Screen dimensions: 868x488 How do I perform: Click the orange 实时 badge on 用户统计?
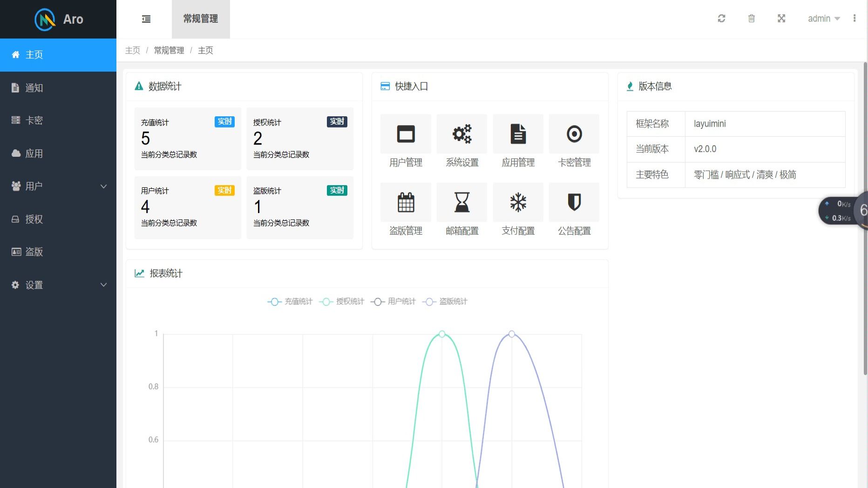224,190
